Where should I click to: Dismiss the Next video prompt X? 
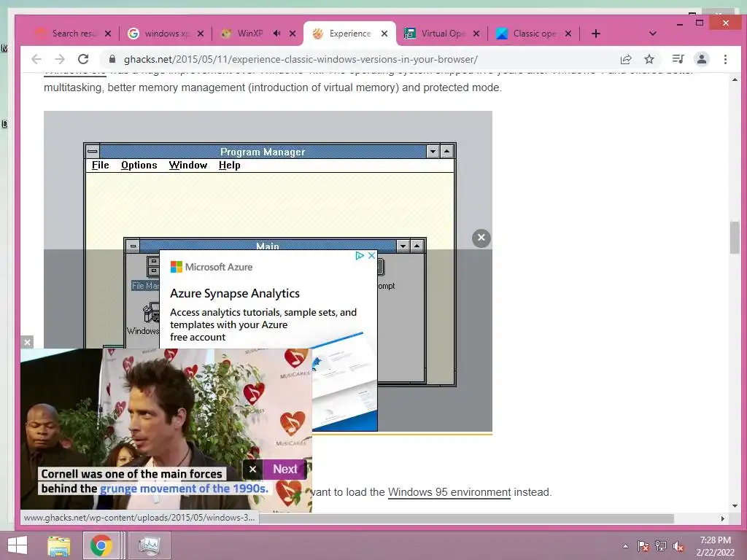coord(253,469)
